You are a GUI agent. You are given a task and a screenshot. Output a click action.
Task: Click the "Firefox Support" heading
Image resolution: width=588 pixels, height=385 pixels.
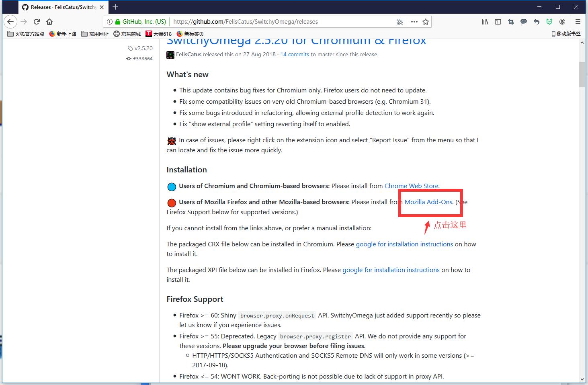point(195,299)
